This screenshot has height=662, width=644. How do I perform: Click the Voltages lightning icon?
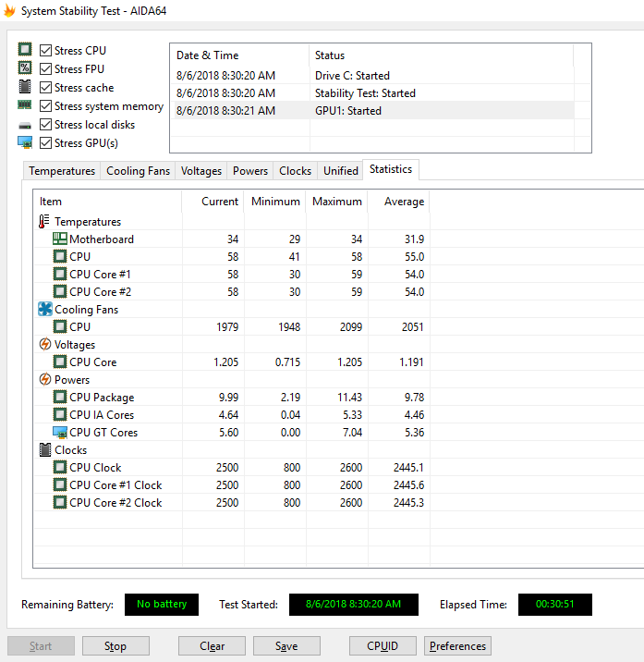(x=44, y=344)
